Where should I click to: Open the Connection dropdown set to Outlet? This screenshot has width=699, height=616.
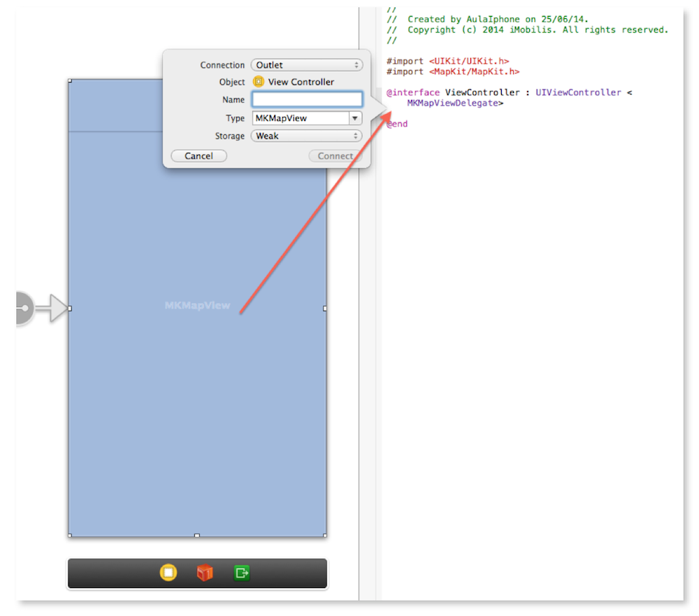[x=306, y=65]
